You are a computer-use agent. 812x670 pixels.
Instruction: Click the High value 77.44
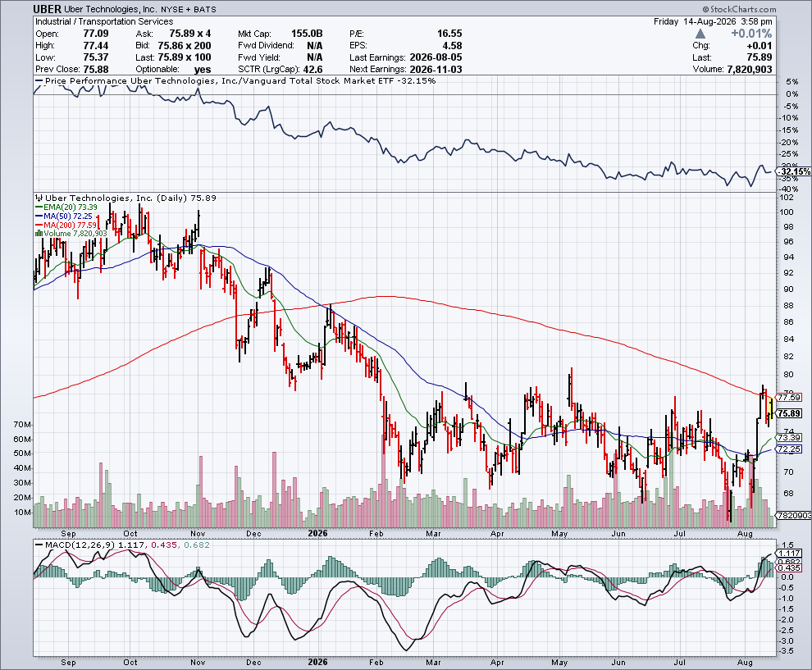tap(96, 46)
